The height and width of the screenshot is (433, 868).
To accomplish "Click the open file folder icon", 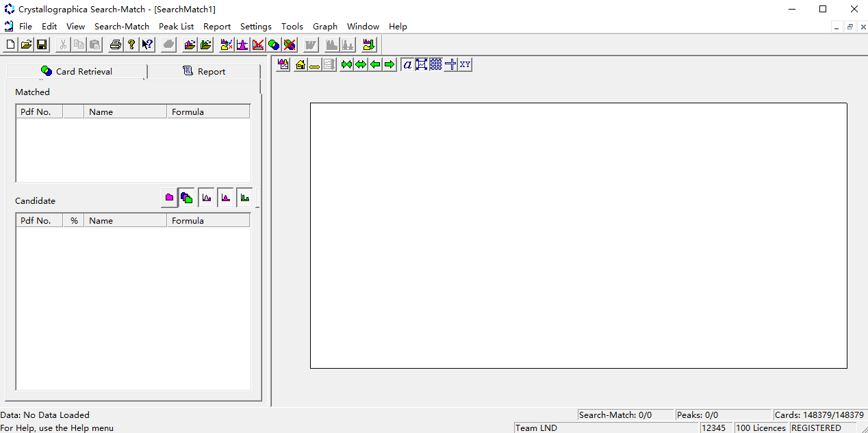I will tap(26, 45).
